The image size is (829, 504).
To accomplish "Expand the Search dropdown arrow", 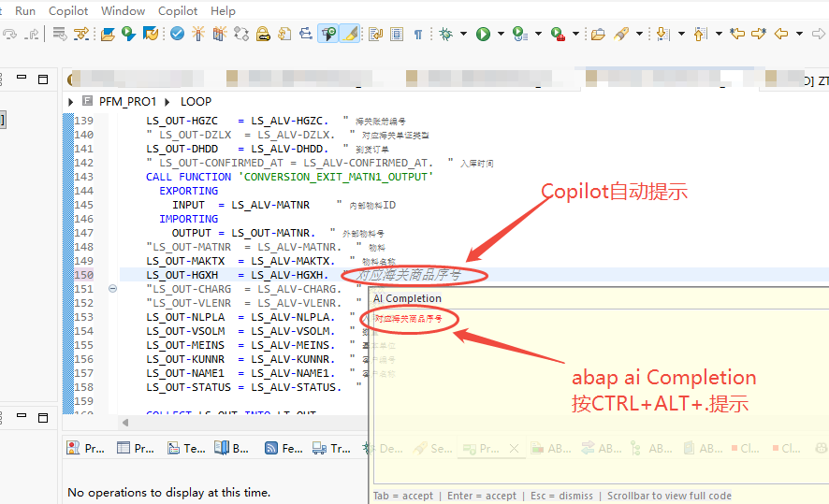I will point(639,35).
